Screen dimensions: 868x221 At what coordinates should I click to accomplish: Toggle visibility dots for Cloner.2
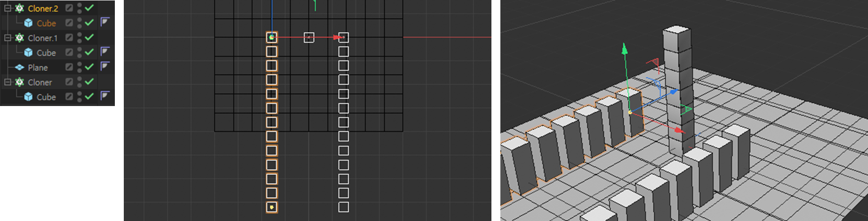(80, 8)
